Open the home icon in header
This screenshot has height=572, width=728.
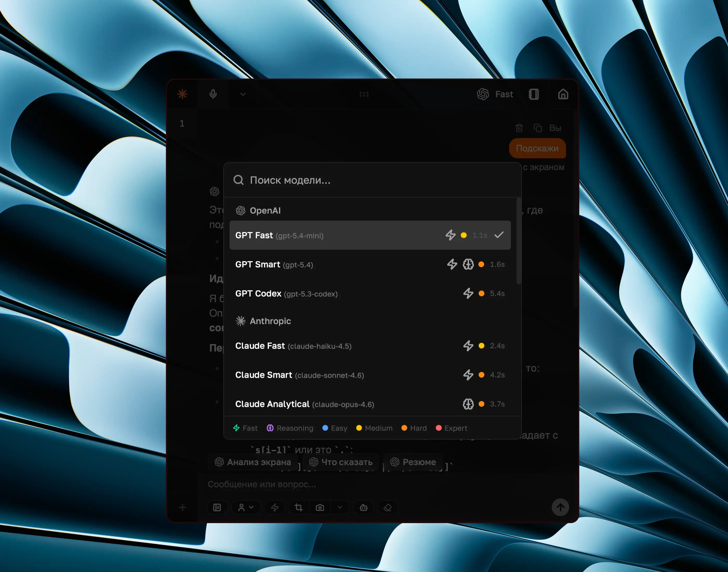(x=563, y=94)
